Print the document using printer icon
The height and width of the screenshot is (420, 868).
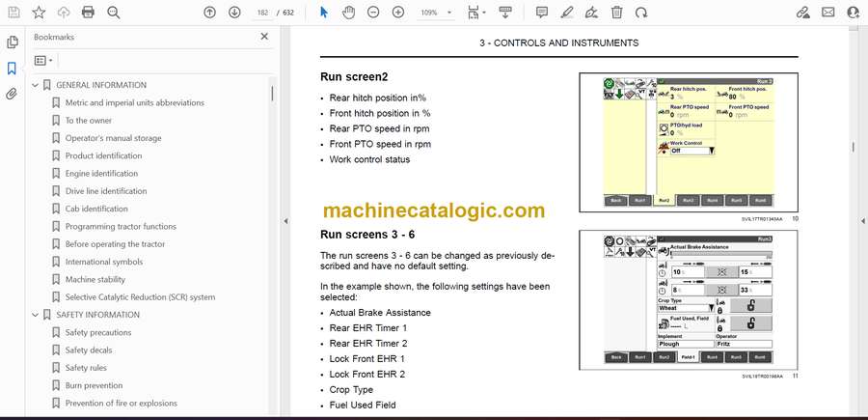[x=89, y=13]
